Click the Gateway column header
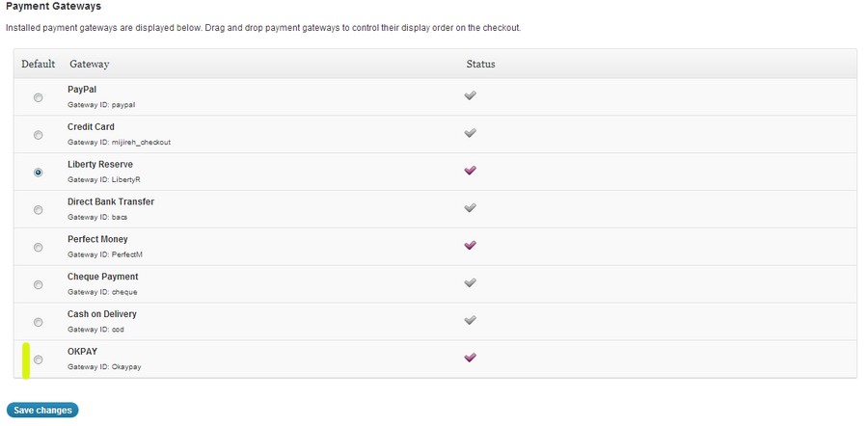This screenshot has height=426, width=868. pyautogui.click(x=89, y=65)
